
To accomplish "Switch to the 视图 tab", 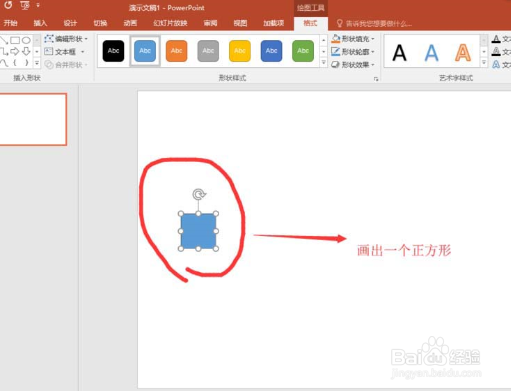I will 240,23.
